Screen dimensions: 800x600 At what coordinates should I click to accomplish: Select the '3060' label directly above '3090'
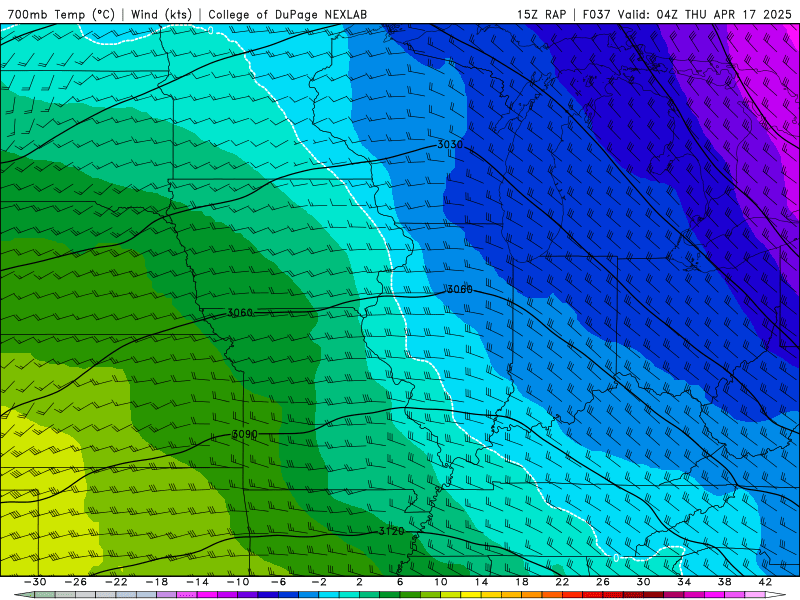[x=240, y=312]
